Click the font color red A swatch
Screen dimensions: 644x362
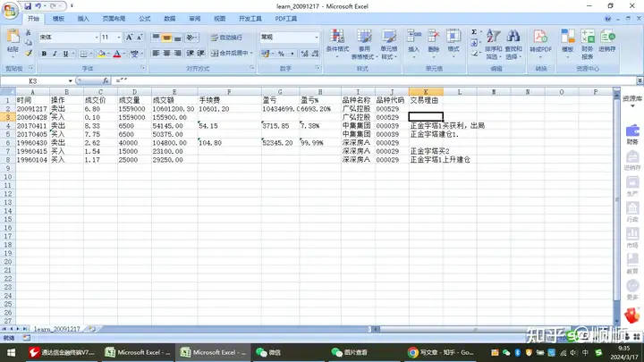click(x=117, y=54)
